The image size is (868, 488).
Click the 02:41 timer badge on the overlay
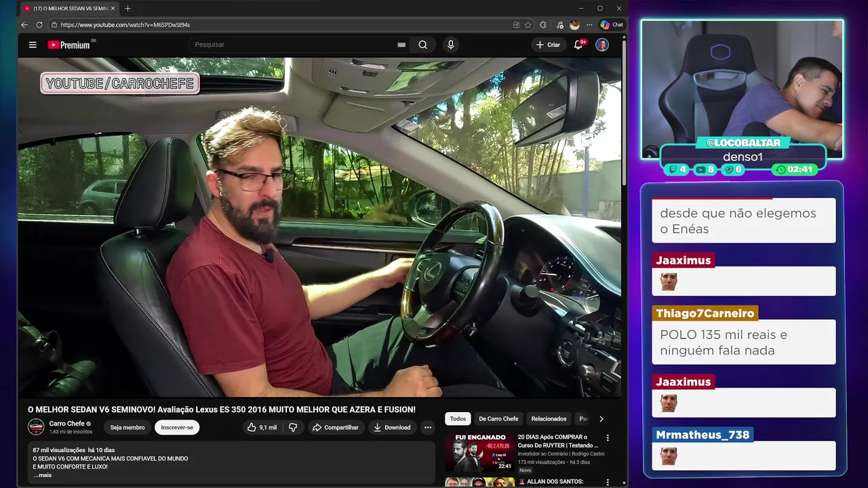(795, 169)
